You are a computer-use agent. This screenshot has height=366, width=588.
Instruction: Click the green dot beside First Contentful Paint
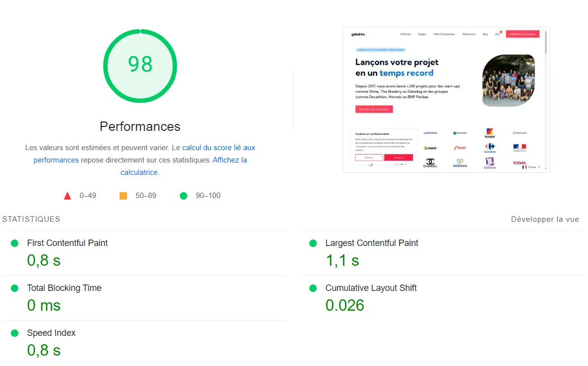(15, 243)
